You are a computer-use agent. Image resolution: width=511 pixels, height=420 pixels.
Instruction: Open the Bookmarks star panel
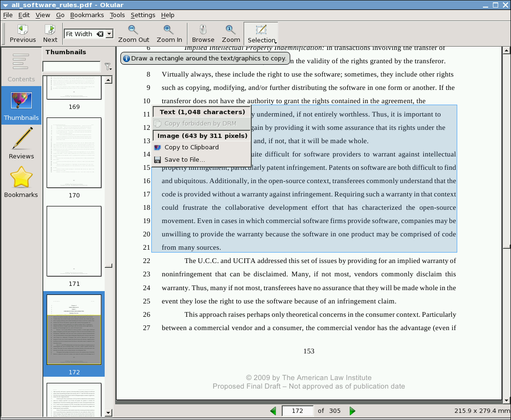tap(21, 182)
